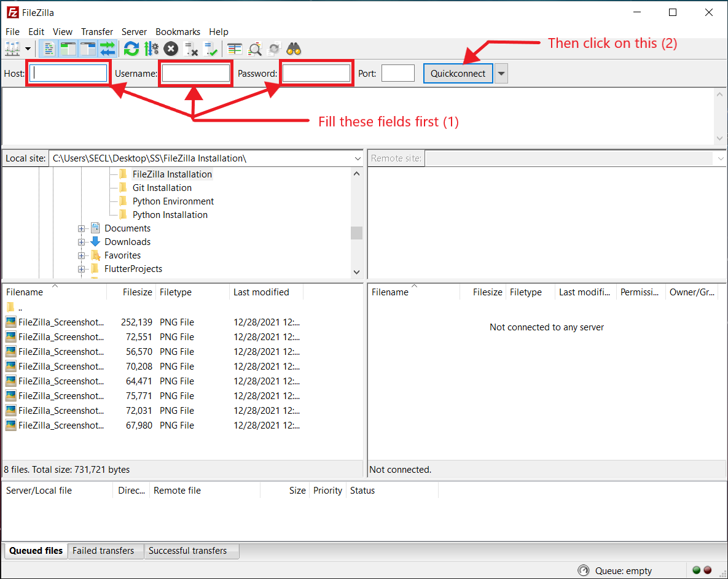The height and width of the screenshot is (579, 728).
Task: Select the Favorites folder icon
Action: [x=96, y=255]
